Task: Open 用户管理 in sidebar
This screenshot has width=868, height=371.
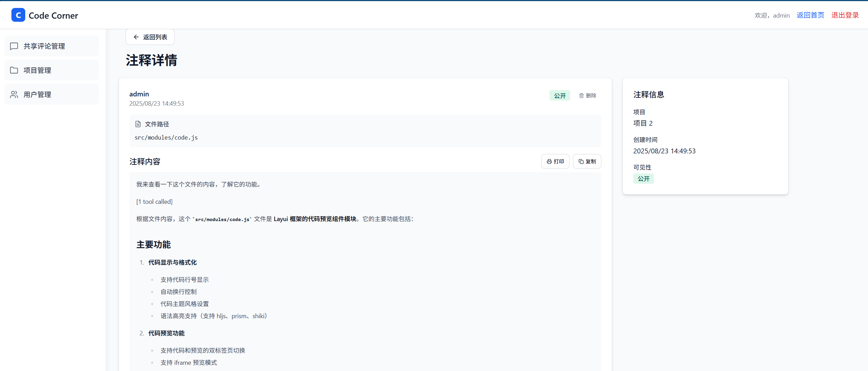Action: click(x=52, y=95)
